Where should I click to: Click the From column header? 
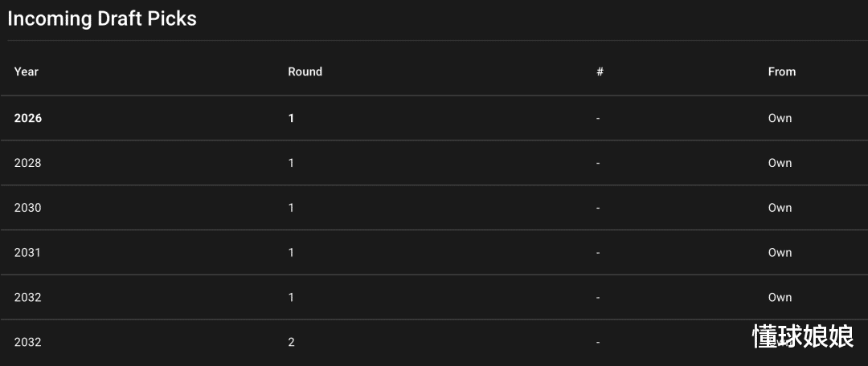pyautogui.click(x=781, y=71)
